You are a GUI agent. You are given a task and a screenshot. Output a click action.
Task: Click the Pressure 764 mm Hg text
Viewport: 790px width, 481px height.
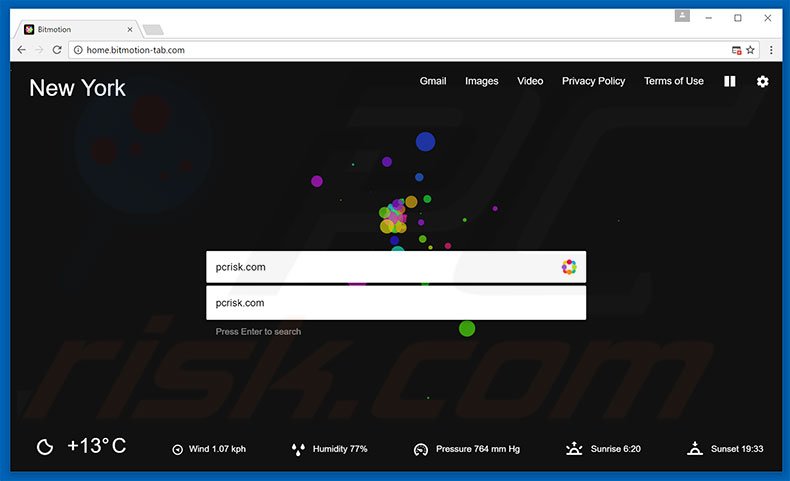point(478,449)
